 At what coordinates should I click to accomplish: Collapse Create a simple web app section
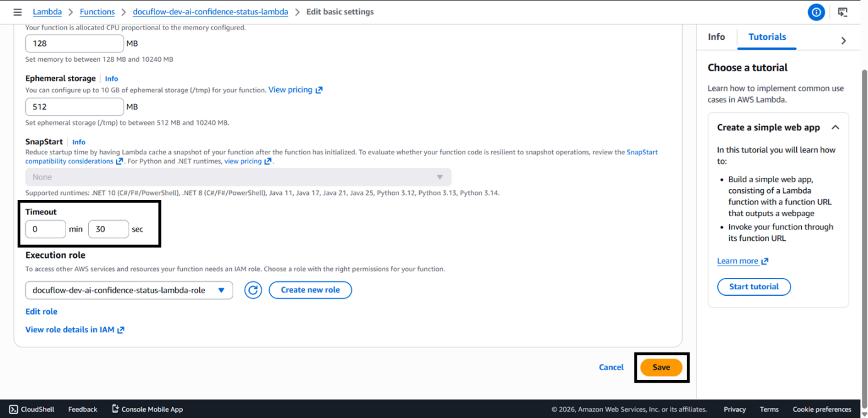[835, 127]
